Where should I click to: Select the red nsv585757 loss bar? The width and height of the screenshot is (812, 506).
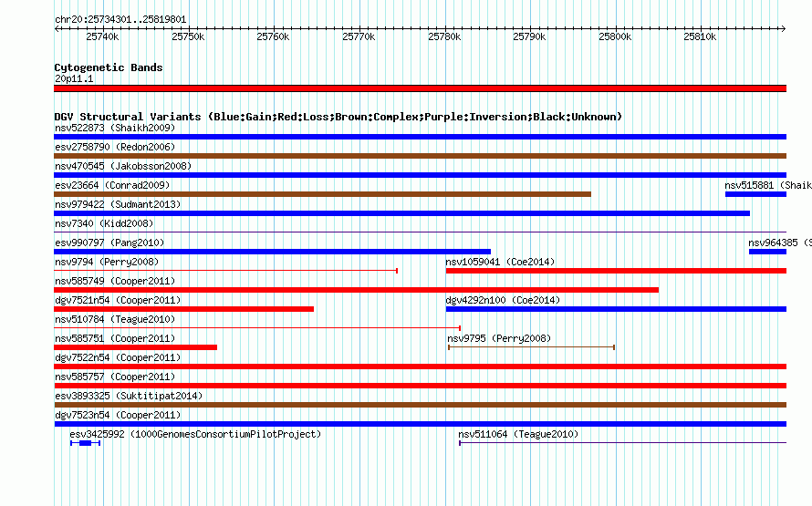[420, 386]
